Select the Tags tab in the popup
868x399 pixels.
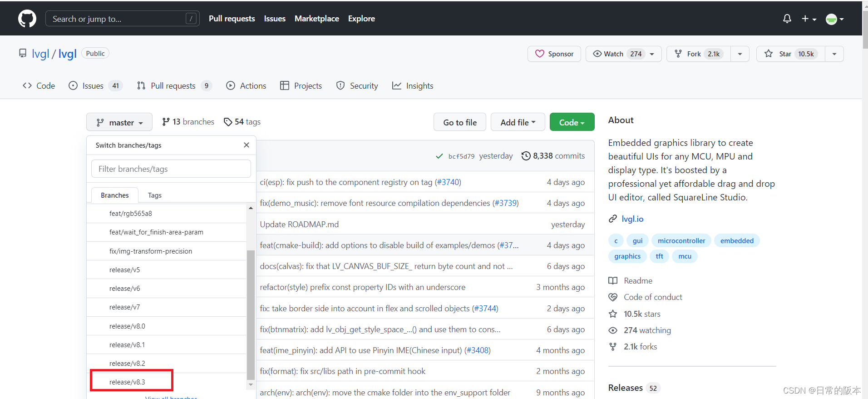tap(155, 195)
